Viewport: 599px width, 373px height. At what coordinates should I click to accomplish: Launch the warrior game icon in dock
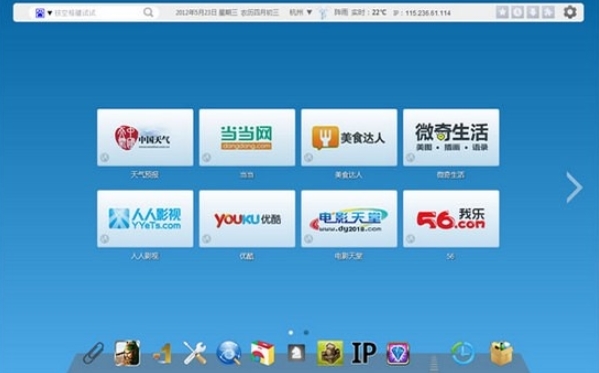[127, 353]
